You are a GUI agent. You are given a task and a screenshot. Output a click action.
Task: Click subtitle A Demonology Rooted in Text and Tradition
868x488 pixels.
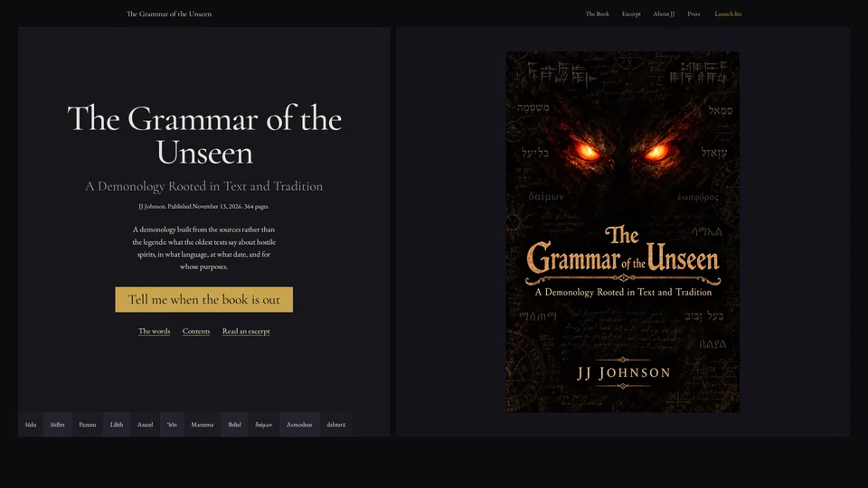point(203,186)
